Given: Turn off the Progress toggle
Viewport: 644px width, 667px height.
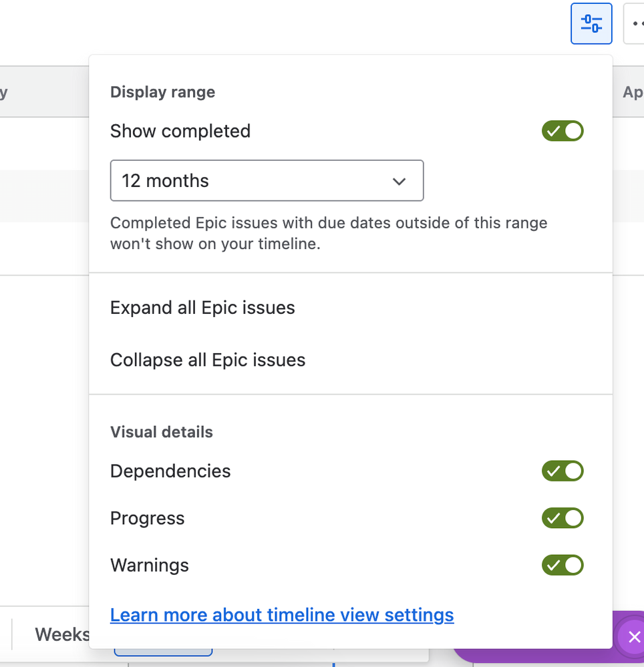Looking at the screenshot, I should (x=562, y=518).
